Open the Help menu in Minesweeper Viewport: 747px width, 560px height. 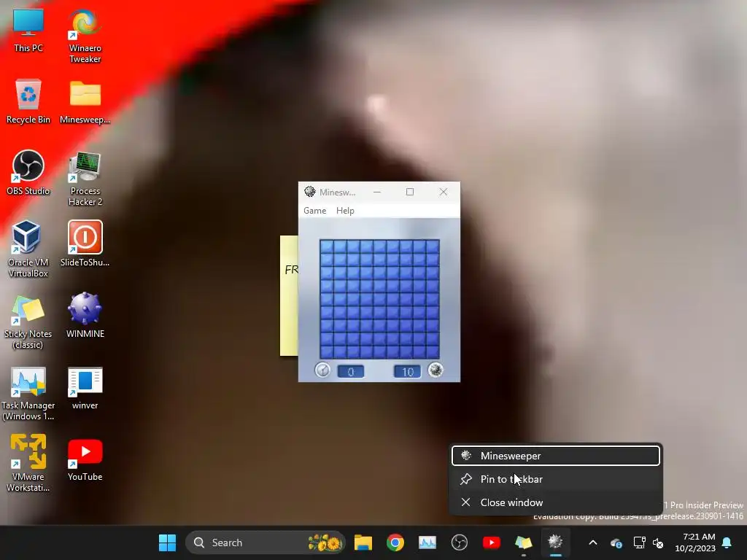tap(345, 211)
